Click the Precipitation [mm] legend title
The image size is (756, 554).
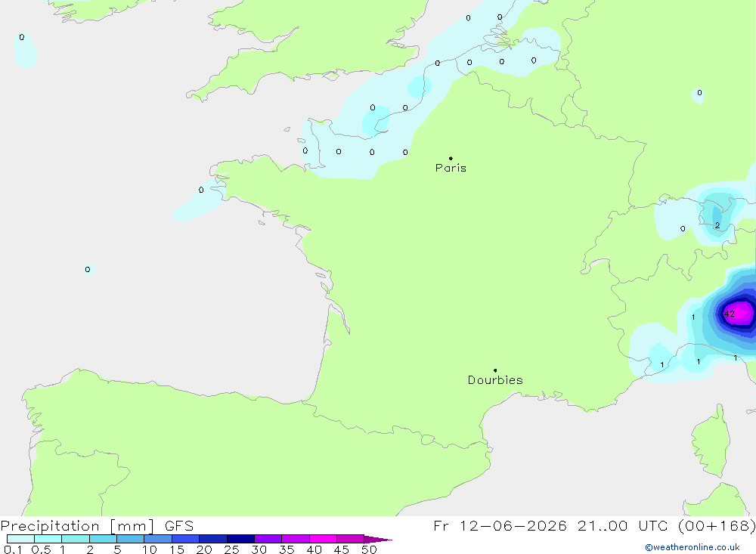click(77, 526)
